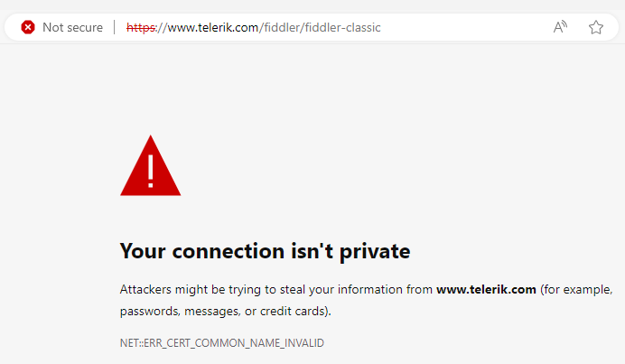Click the "Attackers might be trying" sentence
Image resolution: width=625 pixels, height=364 pixels.
point(185,290)
